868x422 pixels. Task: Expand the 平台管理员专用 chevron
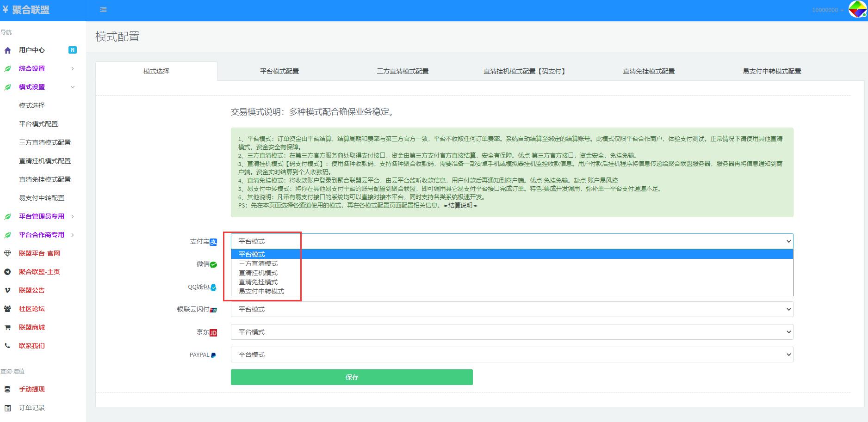click(x=73, y=217)
